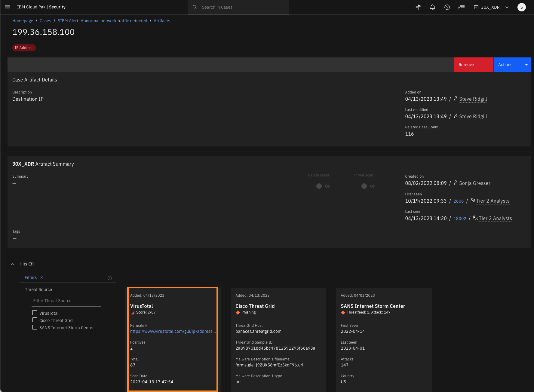The width and height of the screenshot is (534, 392).
Task: Click the IP Address tag
Action: pyautogui.click(x=24, y=48)
